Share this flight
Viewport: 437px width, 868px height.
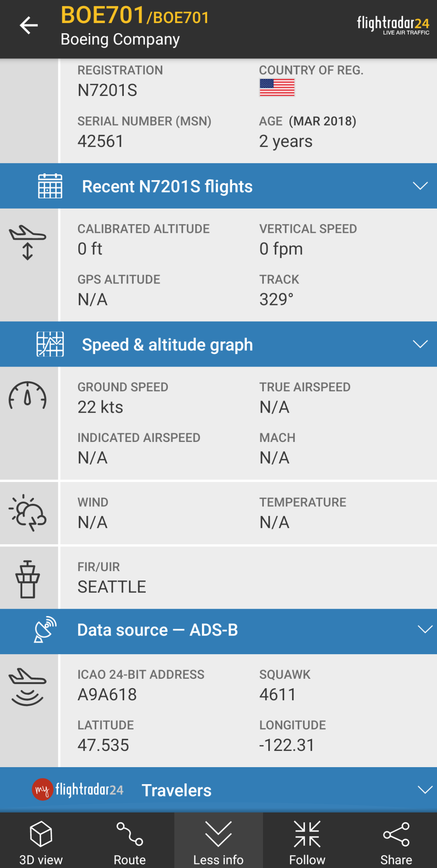tap(396, 841)
